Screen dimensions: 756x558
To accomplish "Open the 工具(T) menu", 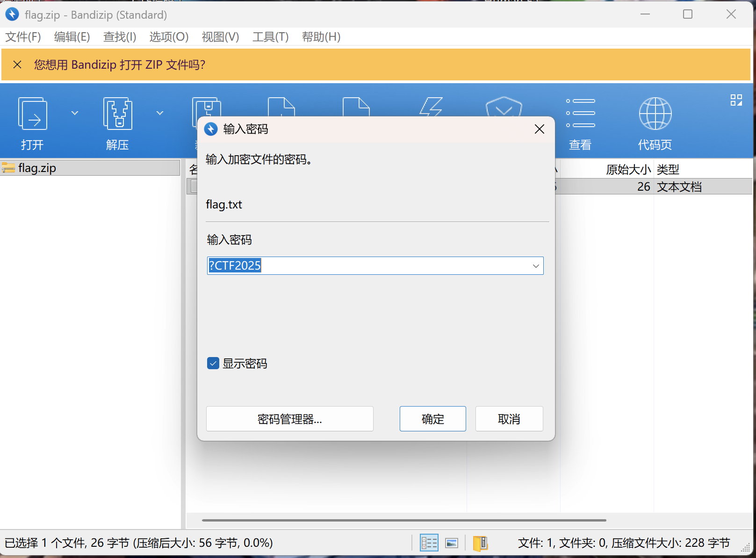I will click(271, 36).
